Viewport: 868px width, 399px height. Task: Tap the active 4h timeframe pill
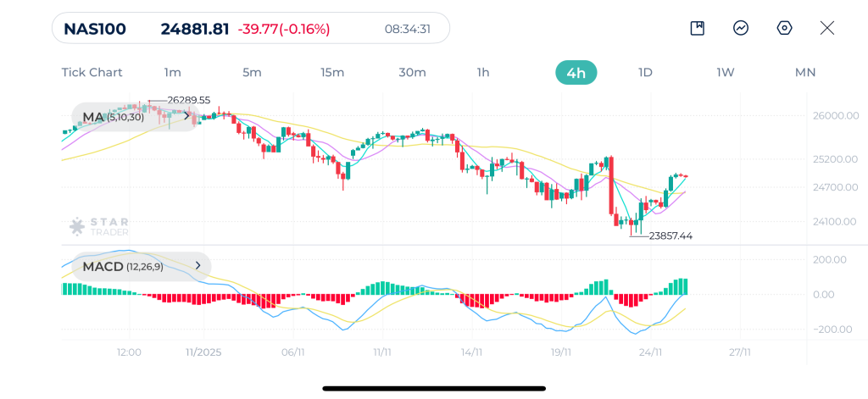pyautogui.click(x=576, y=72)
